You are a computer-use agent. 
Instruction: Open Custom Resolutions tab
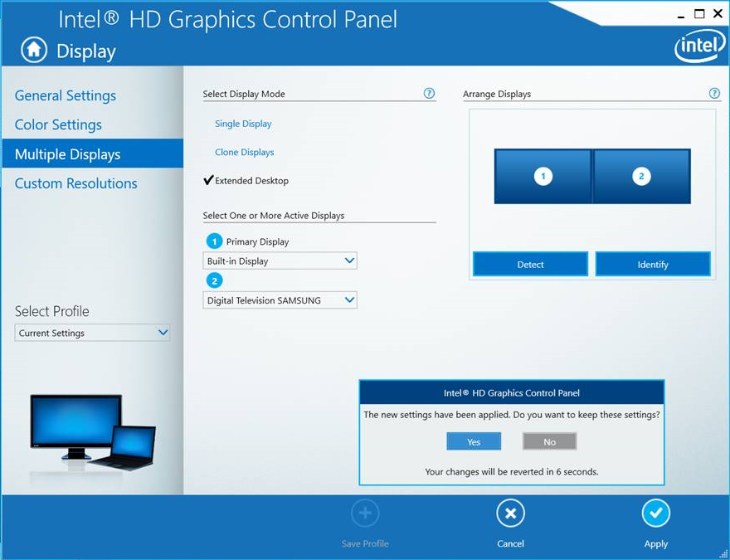(75, 183)
